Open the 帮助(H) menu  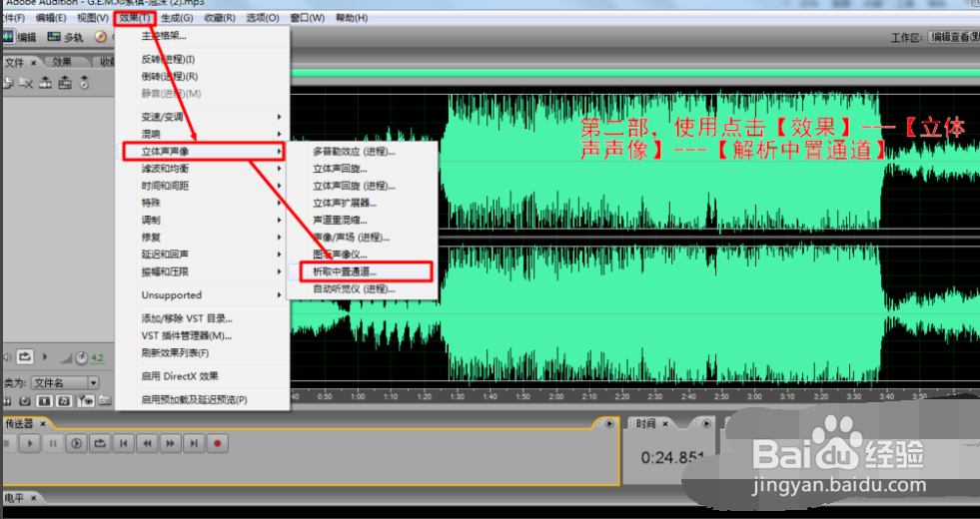[352, 18]
